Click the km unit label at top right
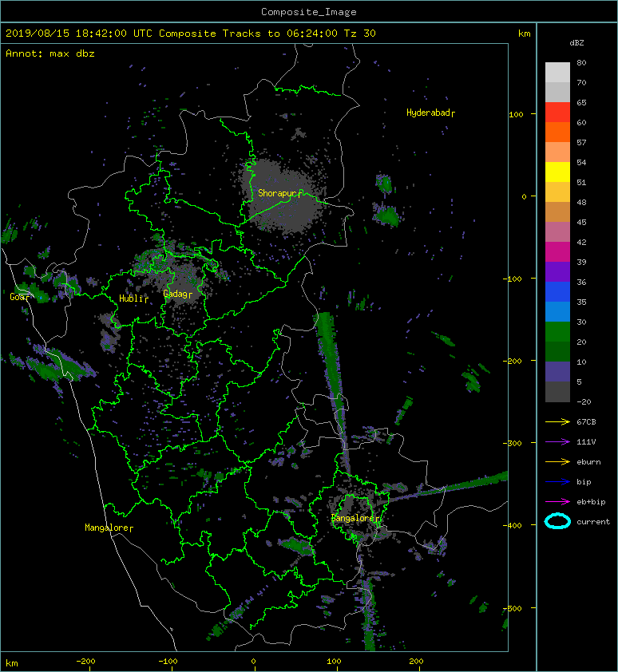The width and height of the screenshot is (618, 672). point(524,34)
